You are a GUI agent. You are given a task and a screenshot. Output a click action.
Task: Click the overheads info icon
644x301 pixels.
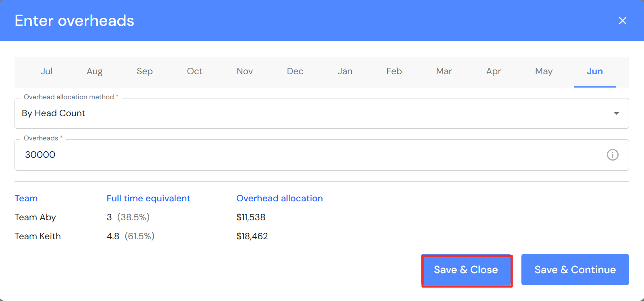613,155
